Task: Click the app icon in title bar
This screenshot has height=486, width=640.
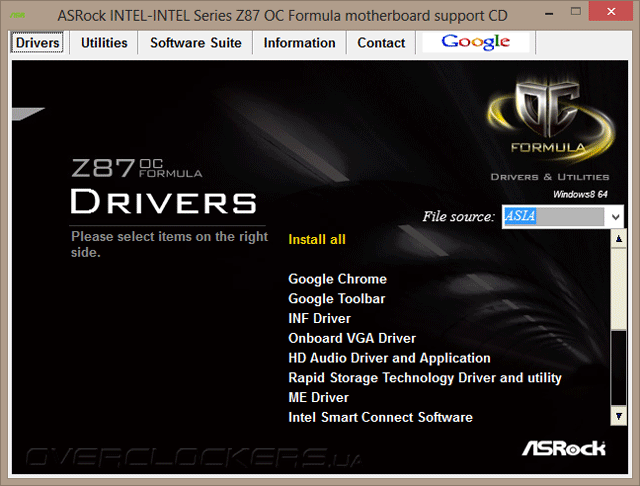Action: click(17, 16)
